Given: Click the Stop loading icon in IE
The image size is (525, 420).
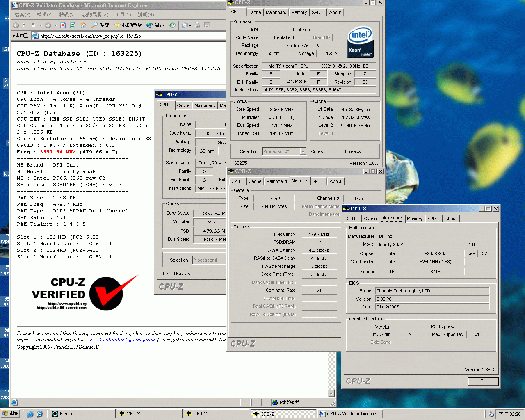Looking at the screenshot, I should pos(63,25).
